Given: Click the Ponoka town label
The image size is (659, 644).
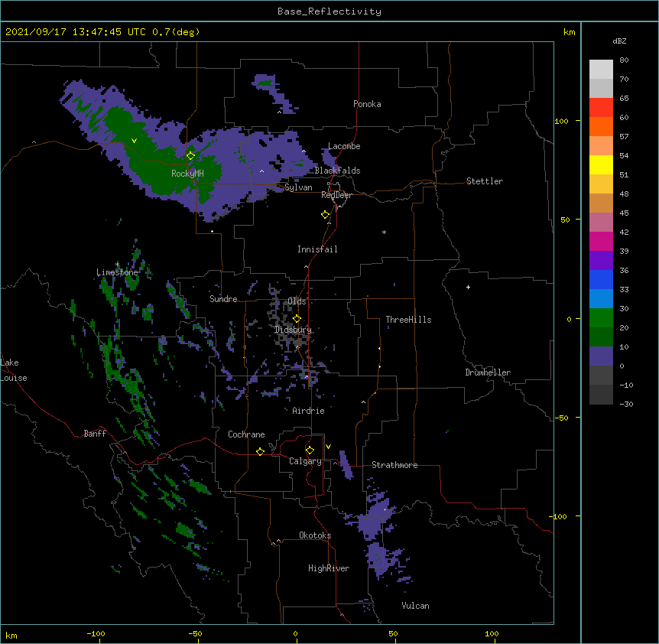Looking at the screenshot, I should point(367,104).
